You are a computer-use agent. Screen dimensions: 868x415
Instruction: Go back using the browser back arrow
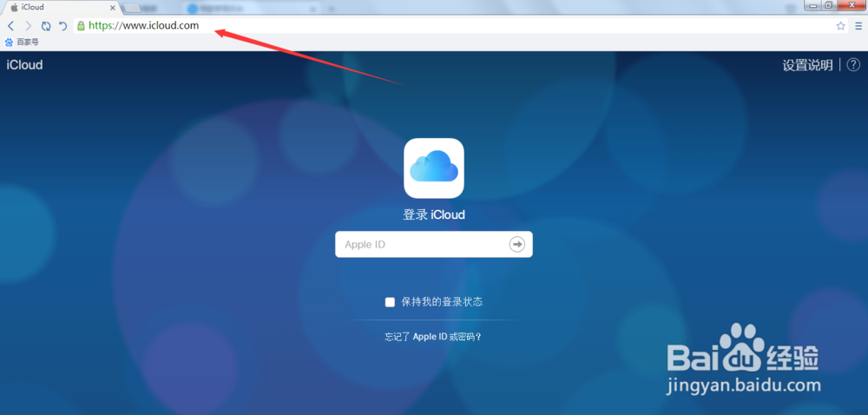(11, 26)
